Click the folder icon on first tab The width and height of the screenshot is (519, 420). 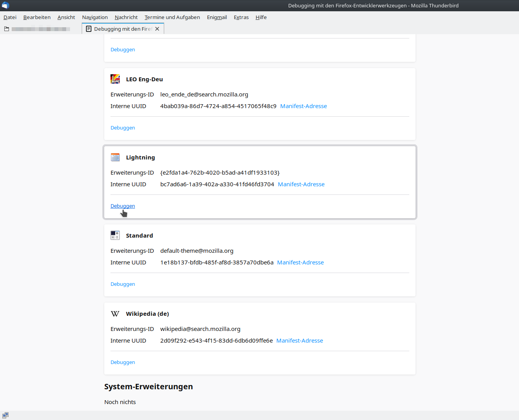tap(7, 29)
